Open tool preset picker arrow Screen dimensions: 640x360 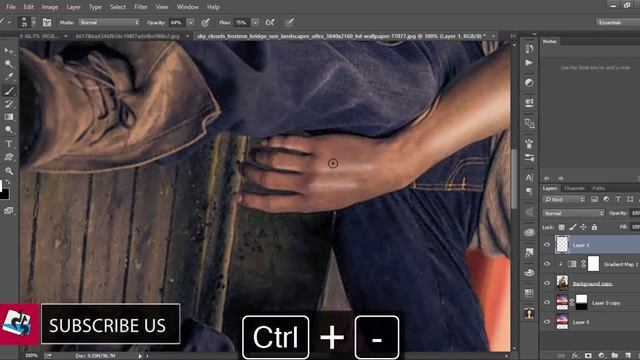click(9, 22)
